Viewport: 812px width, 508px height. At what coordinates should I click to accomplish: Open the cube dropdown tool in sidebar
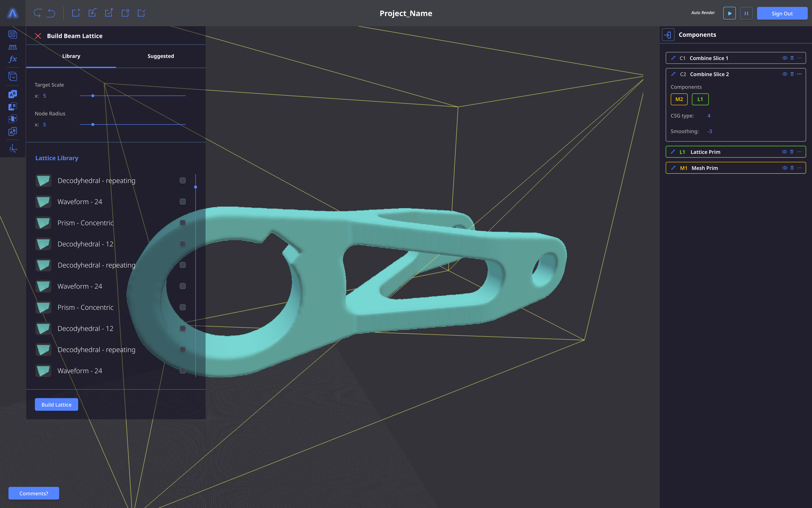(12, 77)
